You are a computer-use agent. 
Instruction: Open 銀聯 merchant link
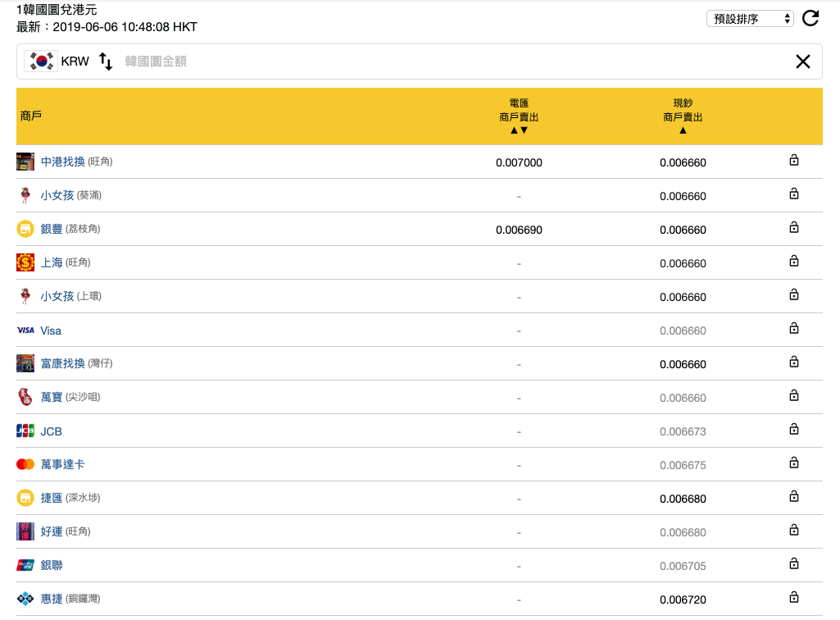point(52,565)
